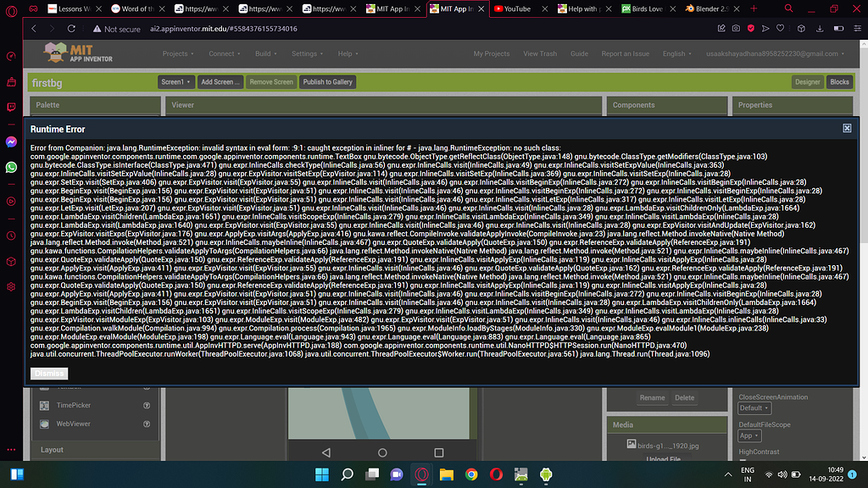This screenshot has height=488, width=868.
Task: Open the Android emulator taskbar icon
Action: (x=545, y=474)
